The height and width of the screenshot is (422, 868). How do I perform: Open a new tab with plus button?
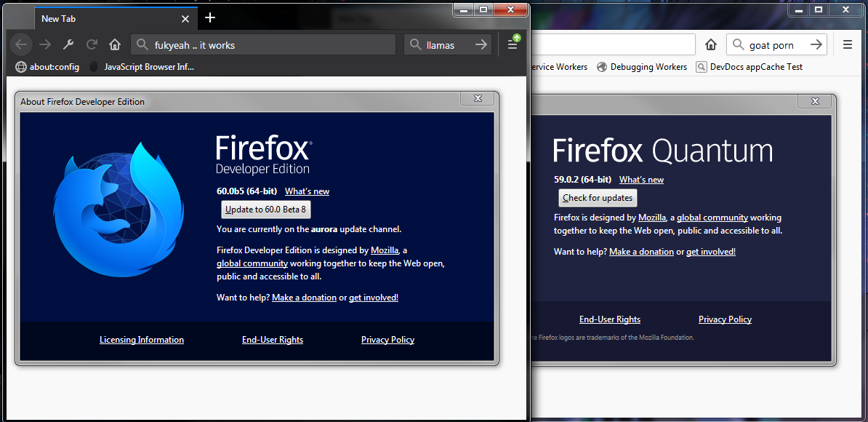coord(210,17)
